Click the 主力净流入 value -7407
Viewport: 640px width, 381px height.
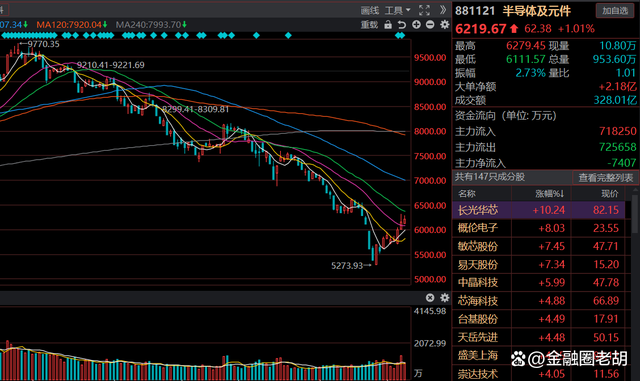point(622,163)
